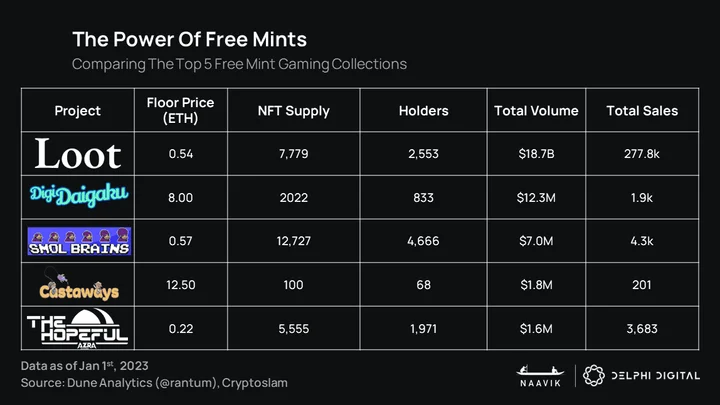The width and height of the screenshot is (720, 405).
Task: Click the Project column header
Action: pos(78,111)
